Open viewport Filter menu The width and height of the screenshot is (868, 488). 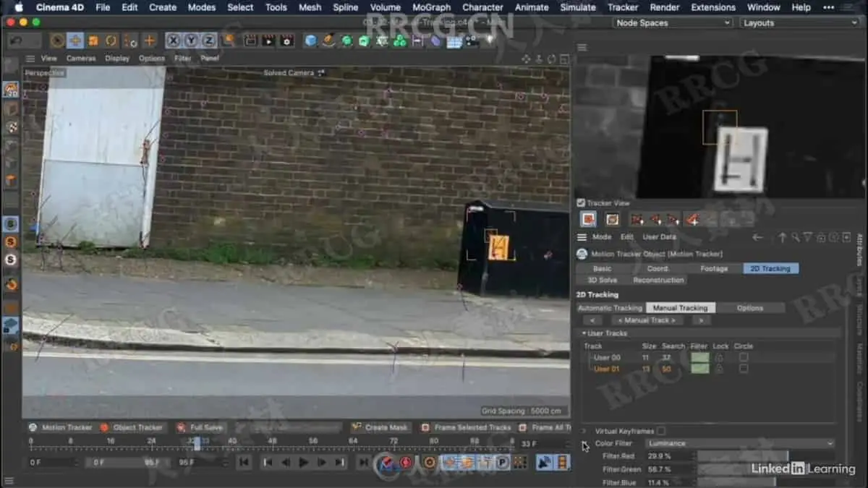(183, 58)
